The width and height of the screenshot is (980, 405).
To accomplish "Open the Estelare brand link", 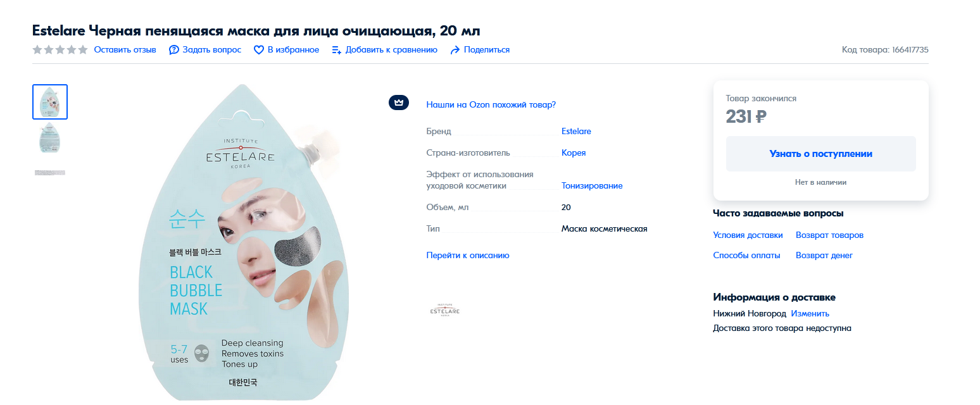I will (x=576, y=131).
